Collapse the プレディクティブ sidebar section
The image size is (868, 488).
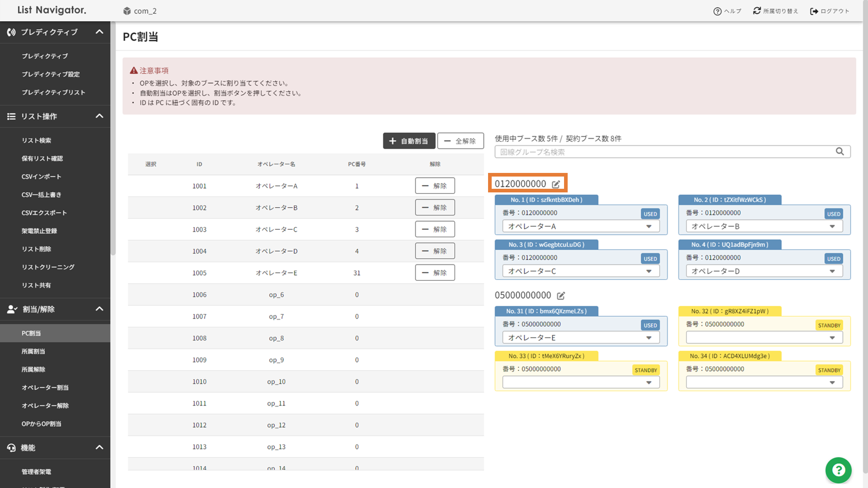click(100, 32)
